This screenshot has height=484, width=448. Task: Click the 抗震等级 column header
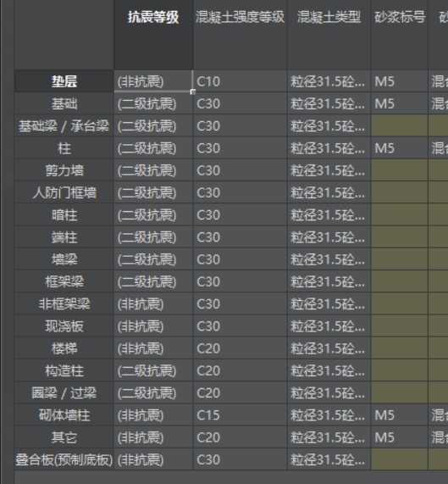tap(153, 35)
